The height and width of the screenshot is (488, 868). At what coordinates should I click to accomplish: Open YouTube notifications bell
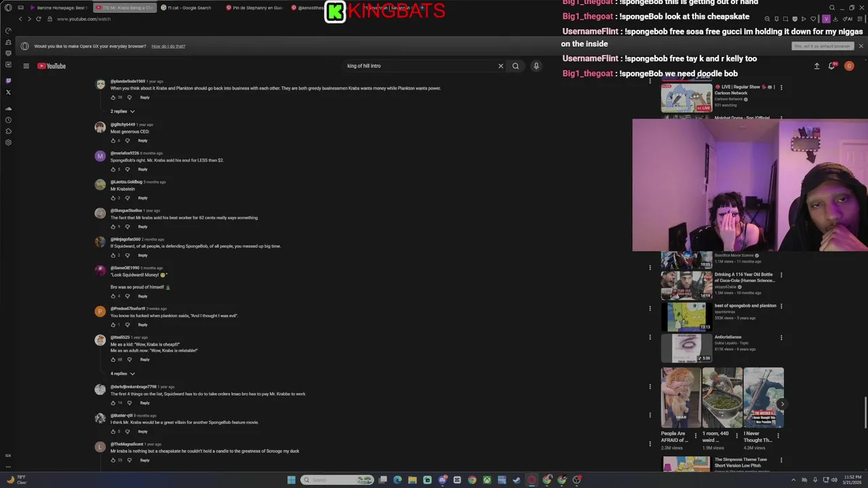831,66
